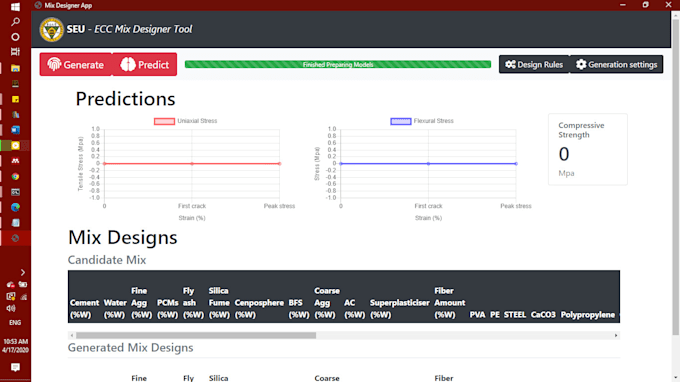Click the Flexural chart First crack point
The height and width of the screenshot is (382, 680).
[x=428, y=164]
